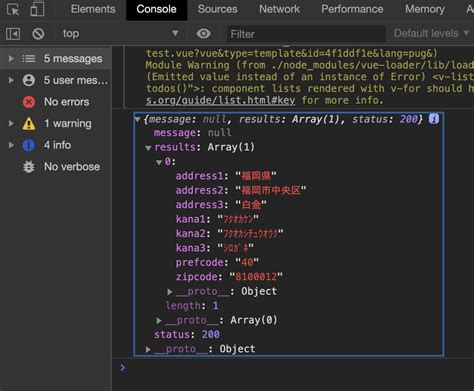Switch to the Network tab
This screenshot has width=474, height=391.
tap(279, 9)
